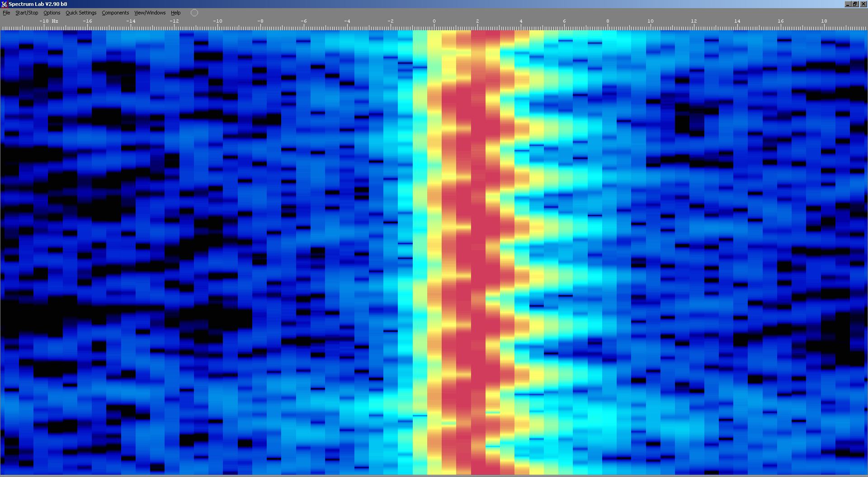The image size is (868, 477).
Task: Open the Start/Stop menu
Action: tap(27, 13)
